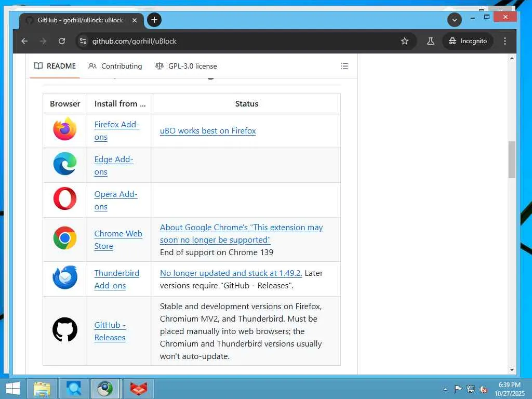This screenshot has width=532, height=399.
Task: Click the Incognito indicator button
Action: pos(468,41)
